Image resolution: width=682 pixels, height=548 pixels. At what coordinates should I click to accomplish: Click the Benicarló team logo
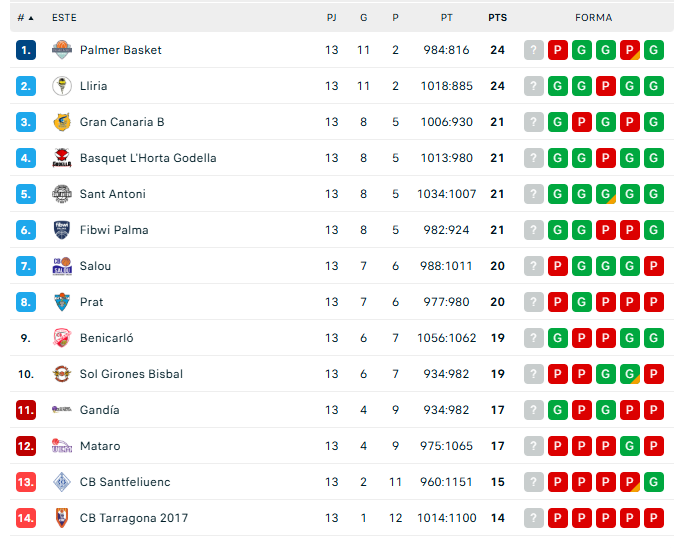pyautogui.click(x=62, y=338)
